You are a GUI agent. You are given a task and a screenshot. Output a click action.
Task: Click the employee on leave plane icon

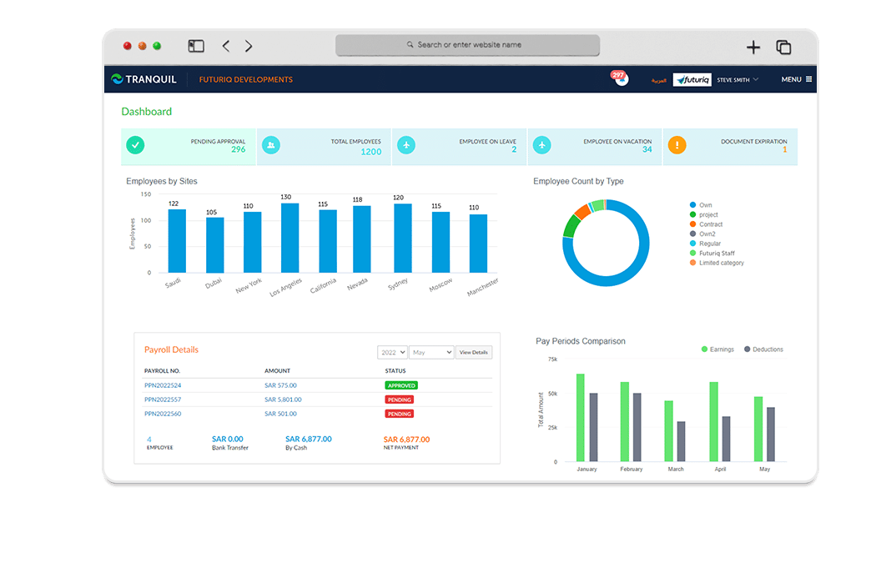(x=406, y=145)
